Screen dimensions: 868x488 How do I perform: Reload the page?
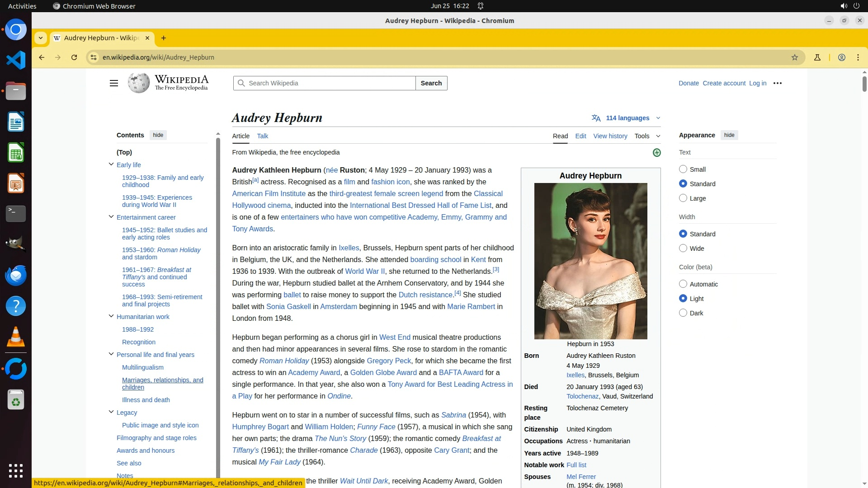coord(74,57)
